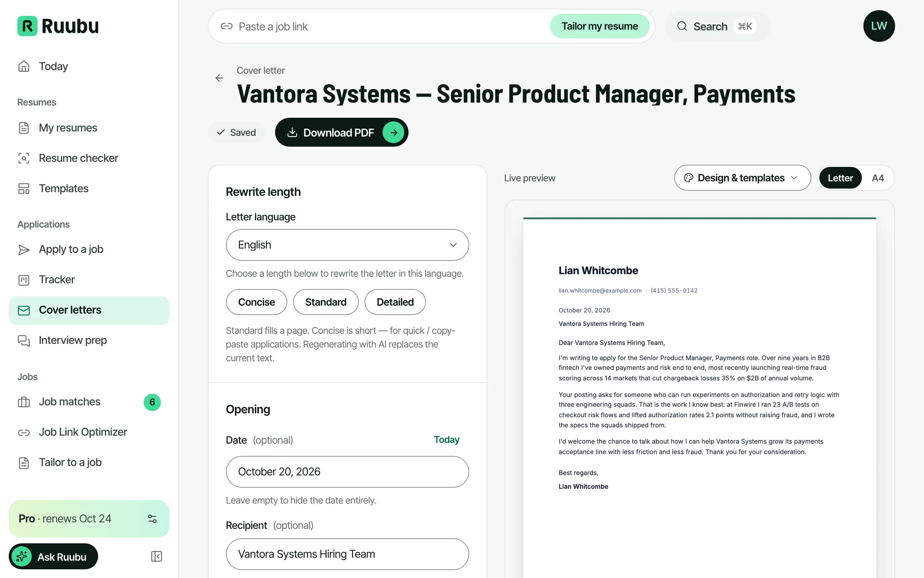Viewport: 924px width, 578px height.
Task: Click the Ruubu logo icon
Action: click(27, 26)
